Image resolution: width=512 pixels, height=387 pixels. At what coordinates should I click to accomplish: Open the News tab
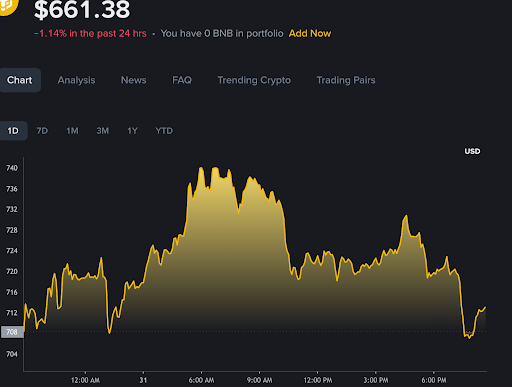[133, 80]
